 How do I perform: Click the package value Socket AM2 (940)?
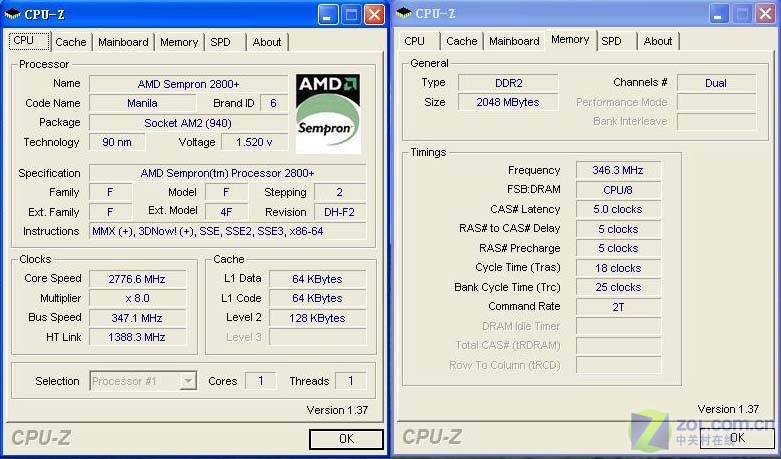(x=188, y=123)
